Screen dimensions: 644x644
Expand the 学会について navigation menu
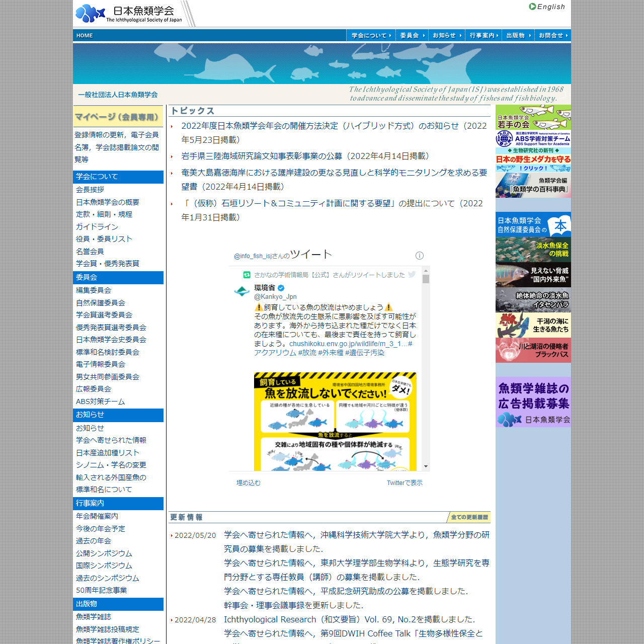point(371,35)
